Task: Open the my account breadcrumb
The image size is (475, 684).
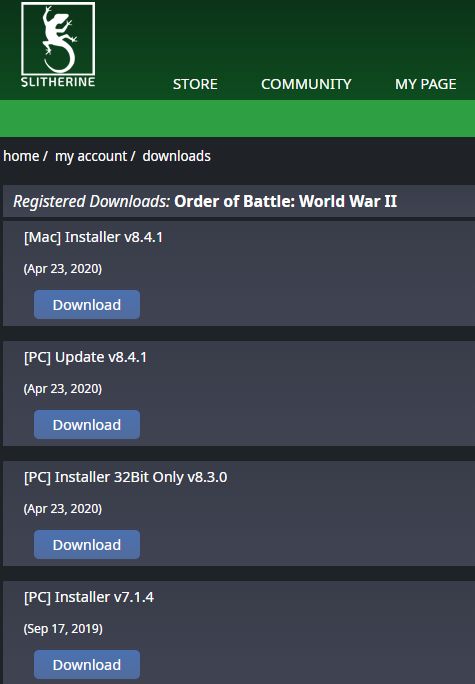Action: 91,156
